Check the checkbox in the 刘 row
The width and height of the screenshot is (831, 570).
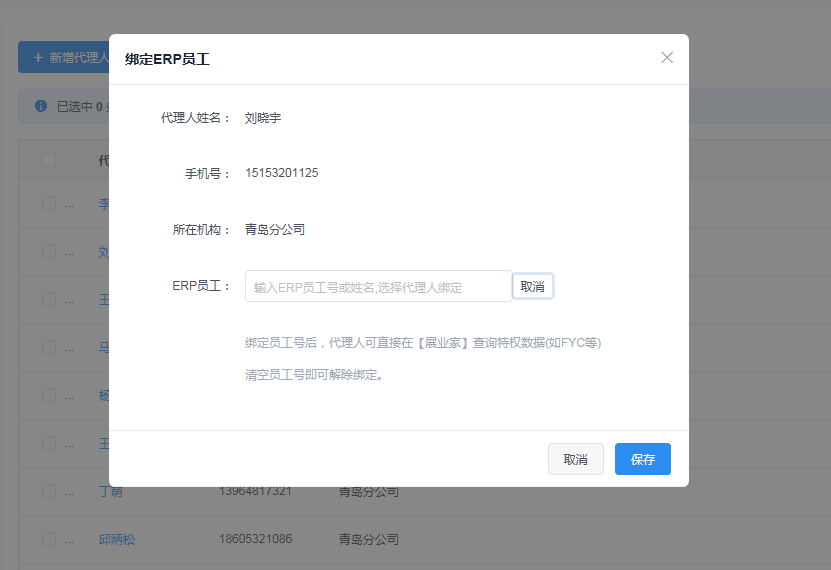click(x=49, y=251)
